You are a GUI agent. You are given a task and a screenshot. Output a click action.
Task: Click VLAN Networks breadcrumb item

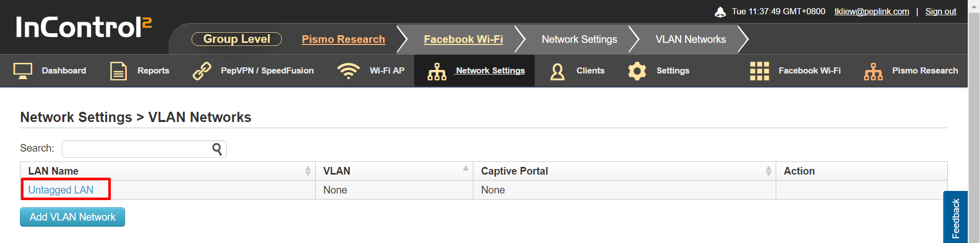[x=690, y=39]
